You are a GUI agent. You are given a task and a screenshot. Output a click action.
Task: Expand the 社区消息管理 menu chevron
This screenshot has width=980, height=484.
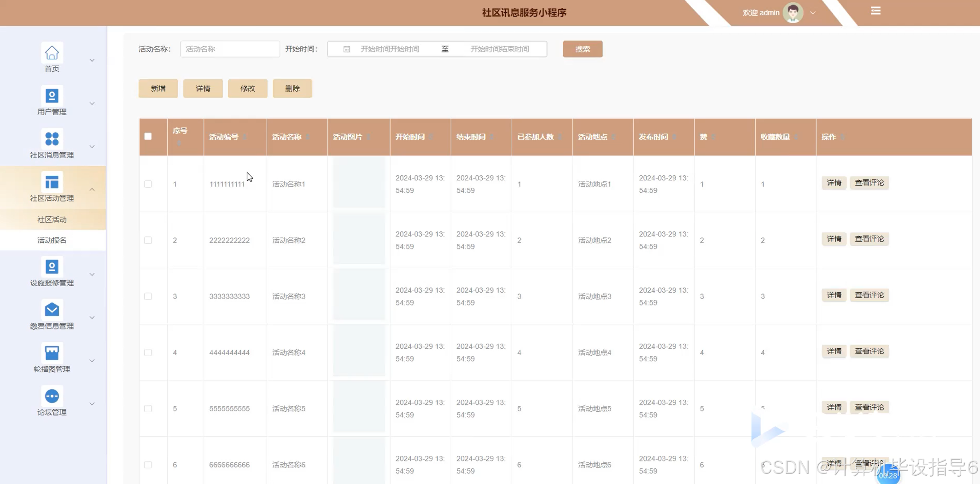tap(92, 147)
